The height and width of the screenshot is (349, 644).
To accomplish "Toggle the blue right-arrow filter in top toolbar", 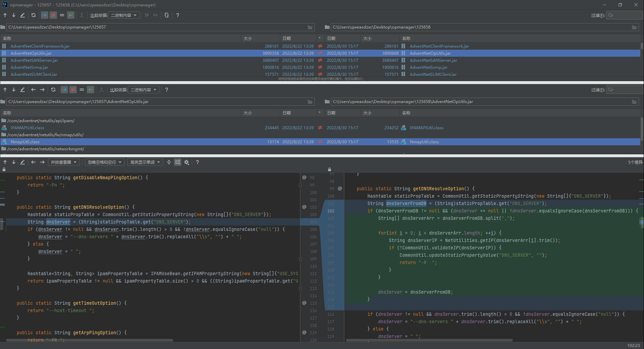I will tap(44, 15).
